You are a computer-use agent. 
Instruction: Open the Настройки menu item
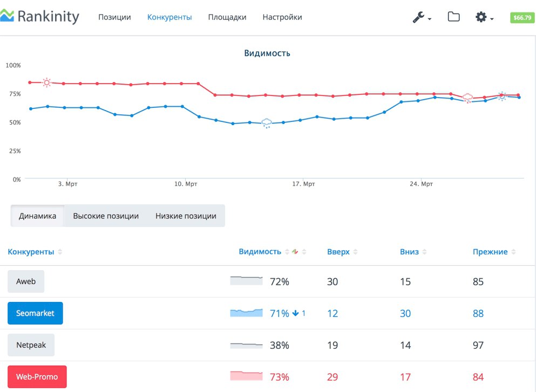[282, 17]
